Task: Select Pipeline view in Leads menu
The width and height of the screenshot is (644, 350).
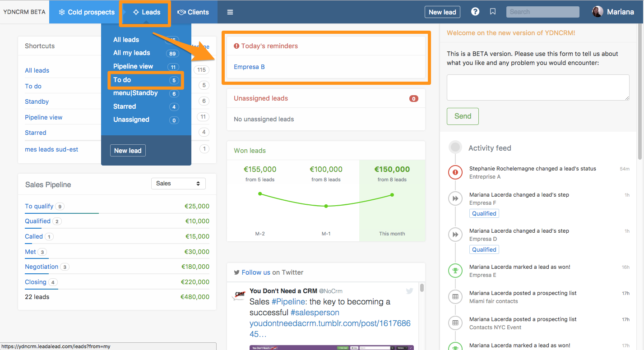Action: (133, 66)
